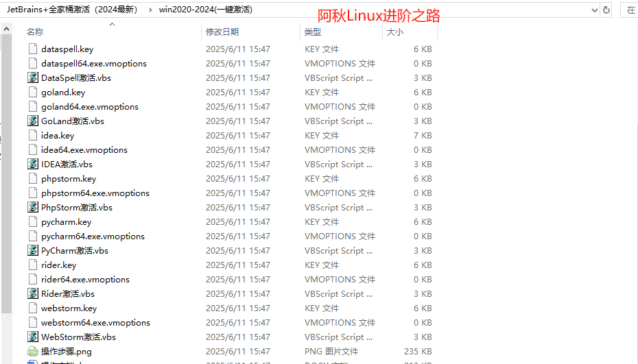
Task: Expand the breadcrumb chevron after JetBrains+全家桶激活
Action: 150,10
